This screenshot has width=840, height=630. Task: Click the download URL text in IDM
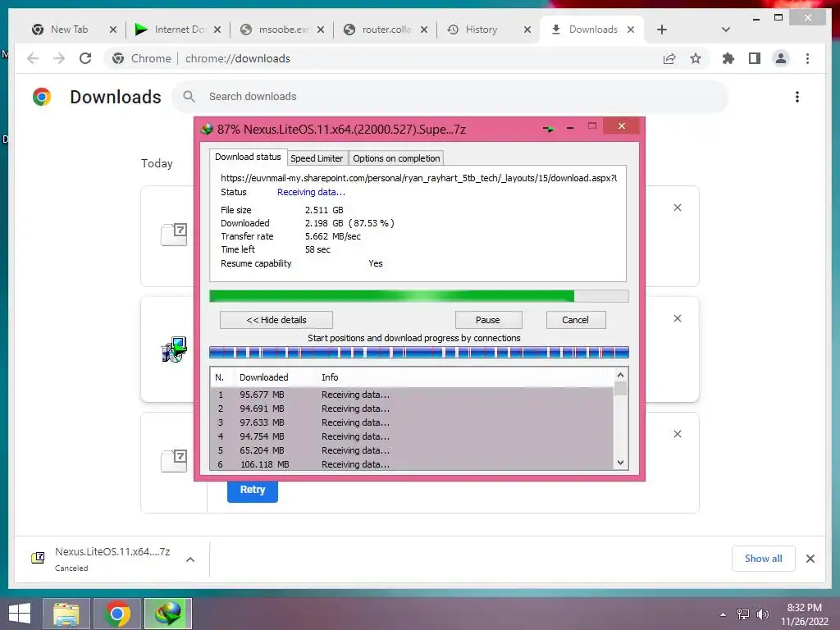[419, 178]
